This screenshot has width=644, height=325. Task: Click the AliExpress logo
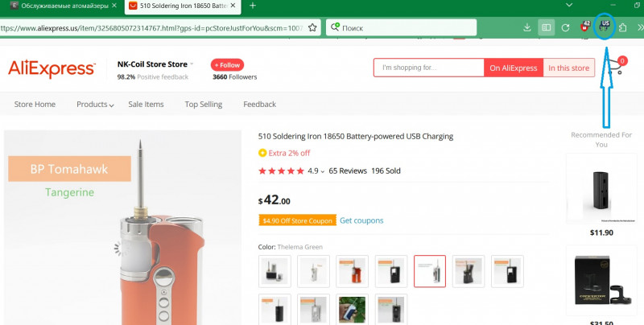52,69
